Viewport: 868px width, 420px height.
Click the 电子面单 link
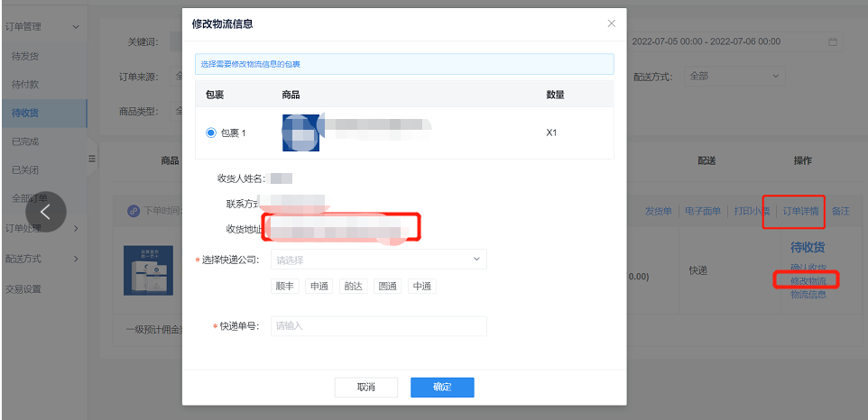coord(703,211)
